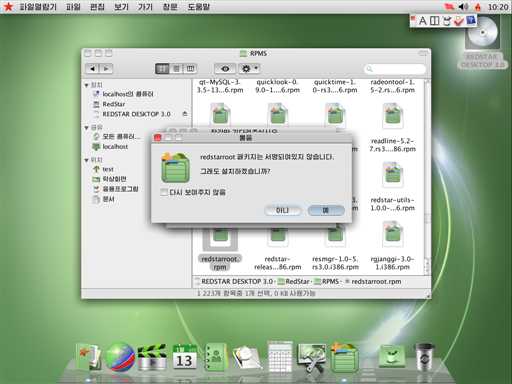
Task: Eject REDSTAR DESKTOP 3.0 via sidebar eject icon
Action: coord(185,114)
